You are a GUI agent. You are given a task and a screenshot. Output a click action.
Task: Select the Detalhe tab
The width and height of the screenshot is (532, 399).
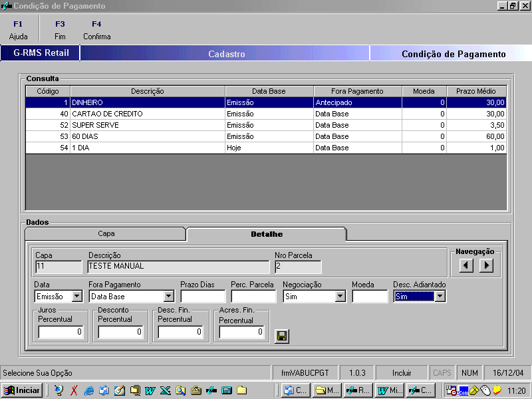[x=266, y=234]
